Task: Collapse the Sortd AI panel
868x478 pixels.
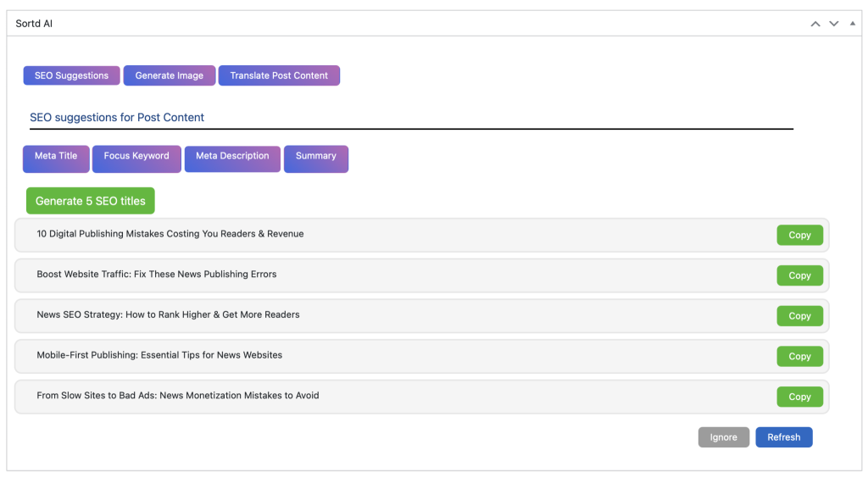Action: [852, 24]
